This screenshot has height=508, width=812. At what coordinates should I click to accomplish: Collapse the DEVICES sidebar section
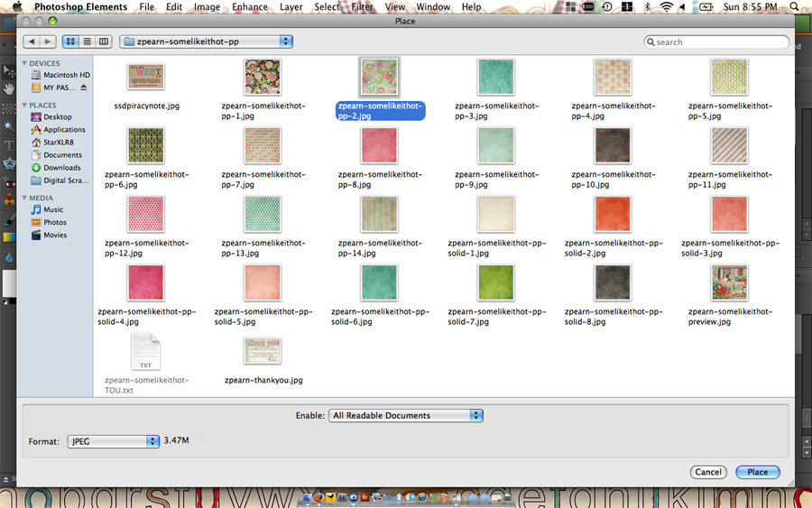25,63
